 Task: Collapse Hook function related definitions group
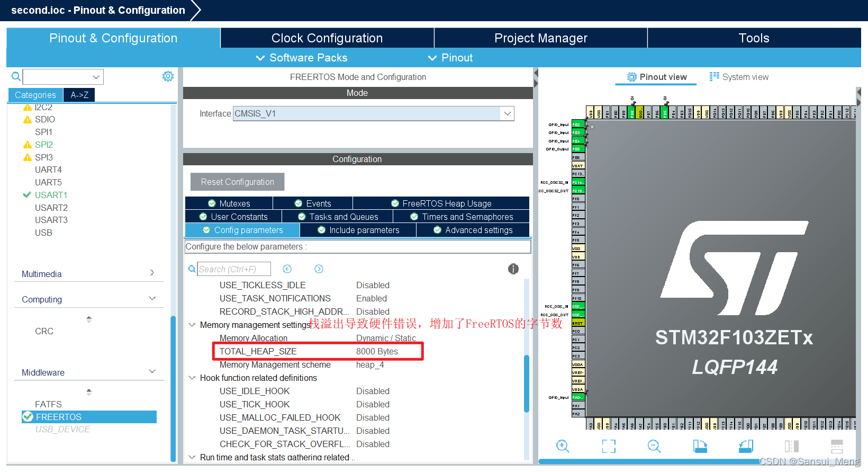[192, 378]
